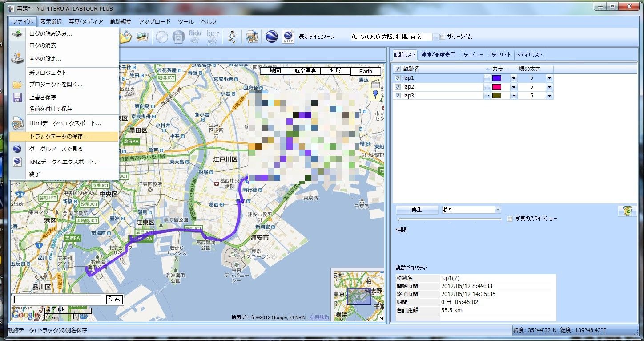Open the lap1 color dropdown arrow
Screen dimensions: 644x341
(x=513, y=78)
